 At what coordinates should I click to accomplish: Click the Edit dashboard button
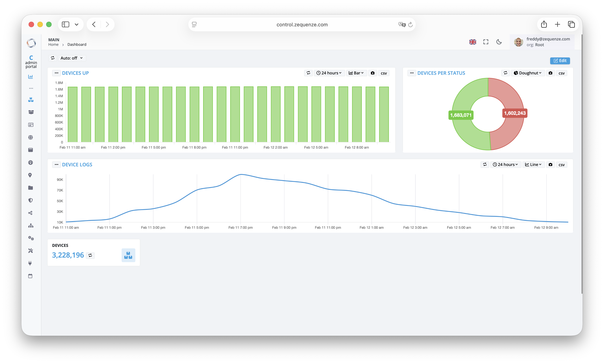(x=560, y=61)
